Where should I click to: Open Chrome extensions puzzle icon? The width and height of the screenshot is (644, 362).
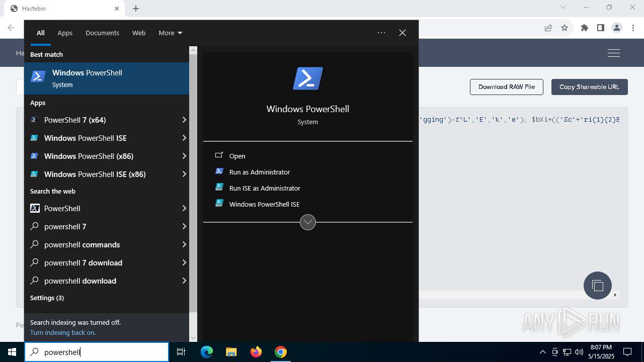point(585,28)
